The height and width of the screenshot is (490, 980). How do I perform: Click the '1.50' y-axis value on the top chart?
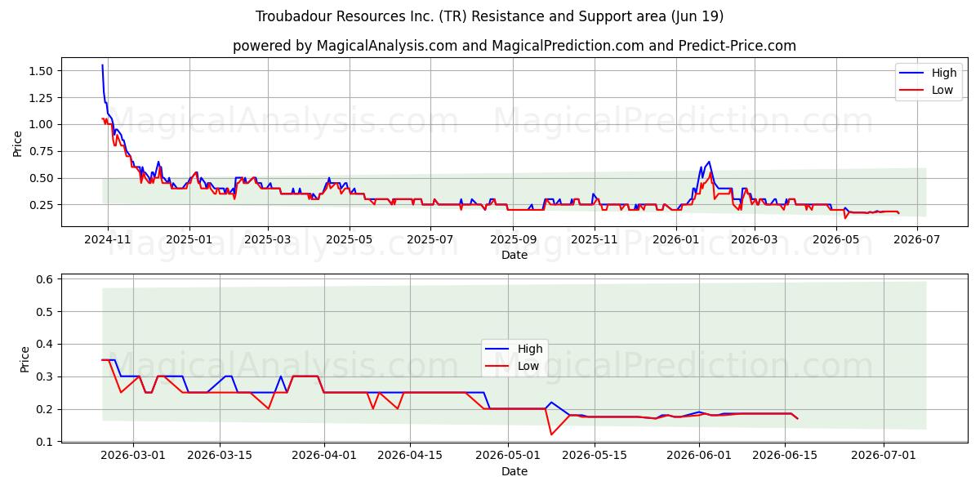tap(40, 71)
